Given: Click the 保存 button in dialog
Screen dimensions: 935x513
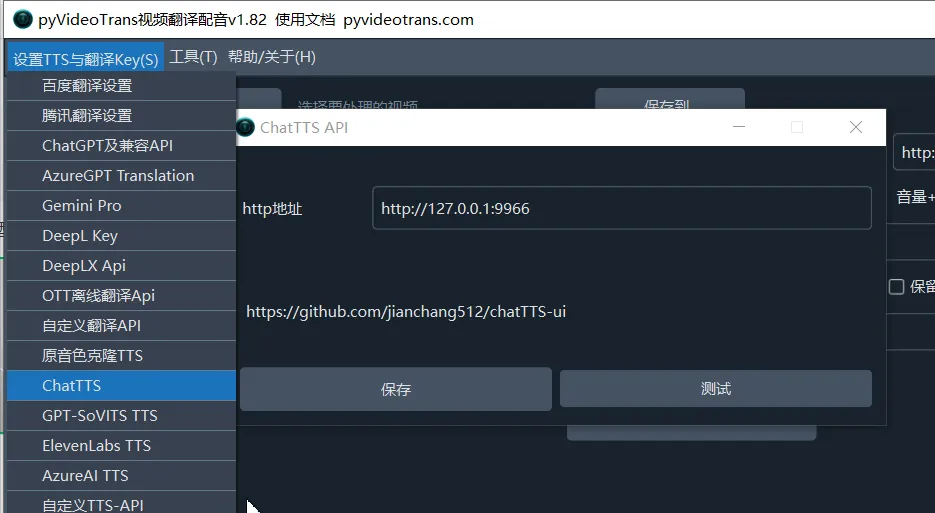Looking at the screenshot, I should (396, 389).
